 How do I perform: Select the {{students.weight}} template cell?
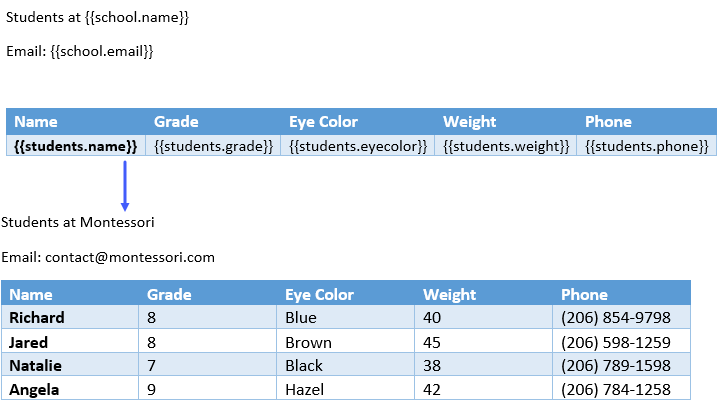[x=506, y=146]
